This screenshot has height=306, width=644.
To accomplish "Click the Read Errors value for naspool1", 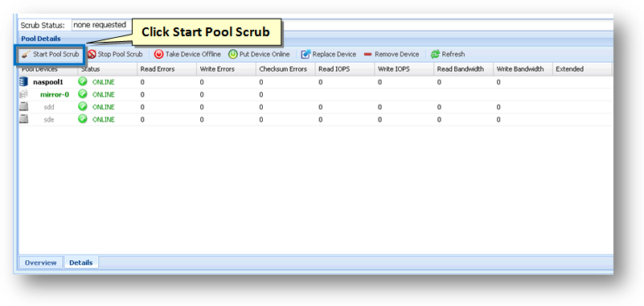I will click(142, 82).
